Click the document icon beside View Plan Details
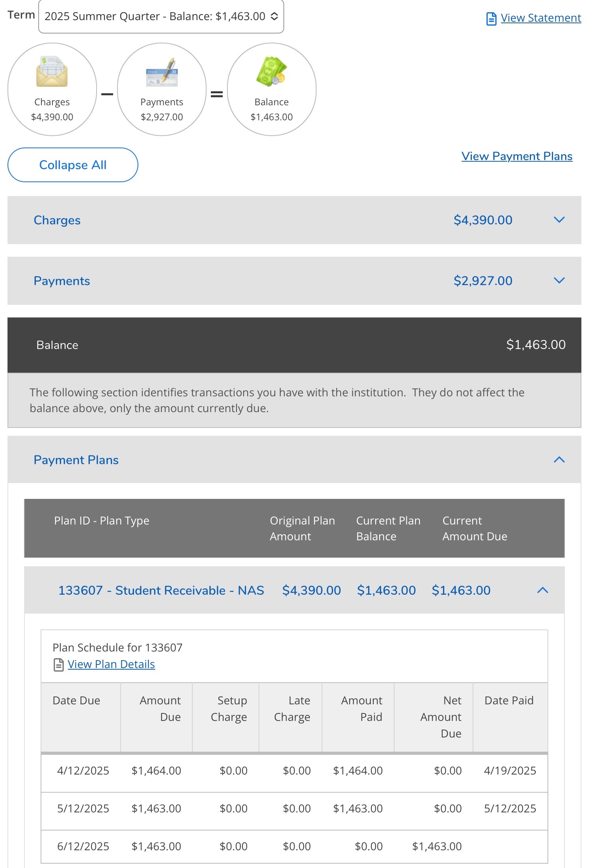The height and width of the screenshot is (868, 594). click(x=59, y=665)
